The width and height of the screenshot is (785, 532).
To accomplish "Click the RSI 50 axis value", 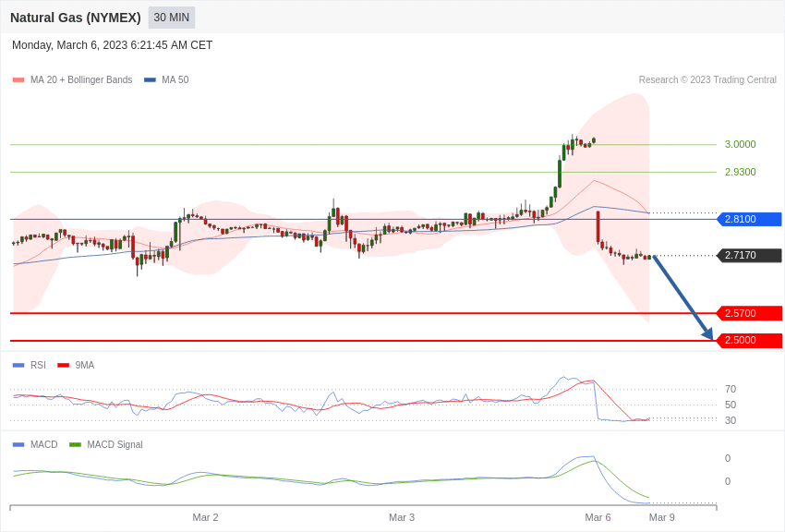I will tap(731, 405).
